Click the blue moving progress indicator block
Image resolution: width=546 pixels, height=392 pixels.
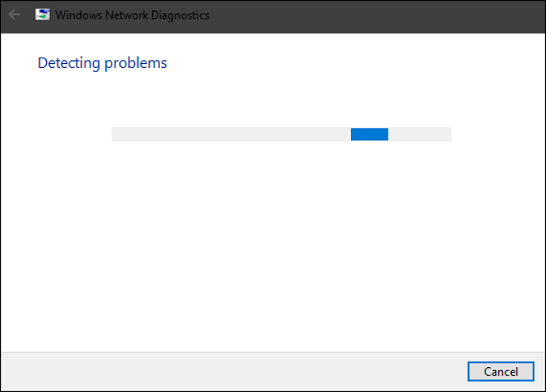click(x=370, y=134)
